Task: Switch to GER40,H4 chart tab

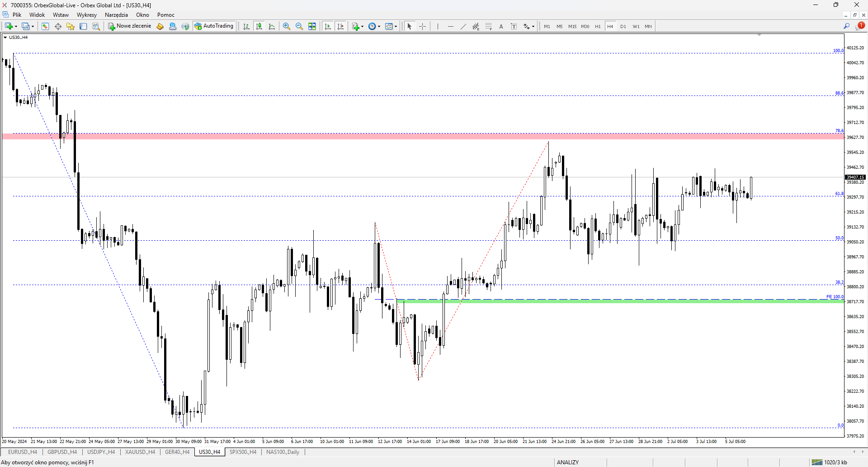Action: tap(177, 452)
